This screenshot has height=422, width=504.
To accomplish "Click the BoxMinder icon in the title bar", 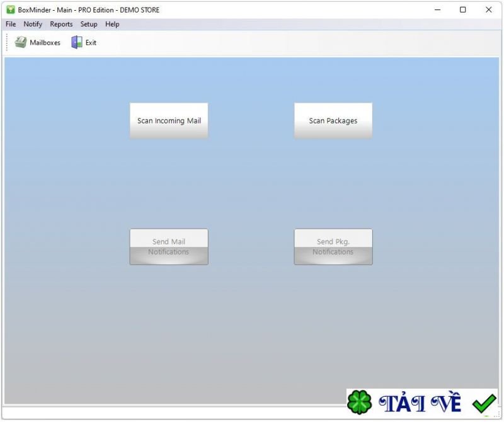I will click(8, 9).
